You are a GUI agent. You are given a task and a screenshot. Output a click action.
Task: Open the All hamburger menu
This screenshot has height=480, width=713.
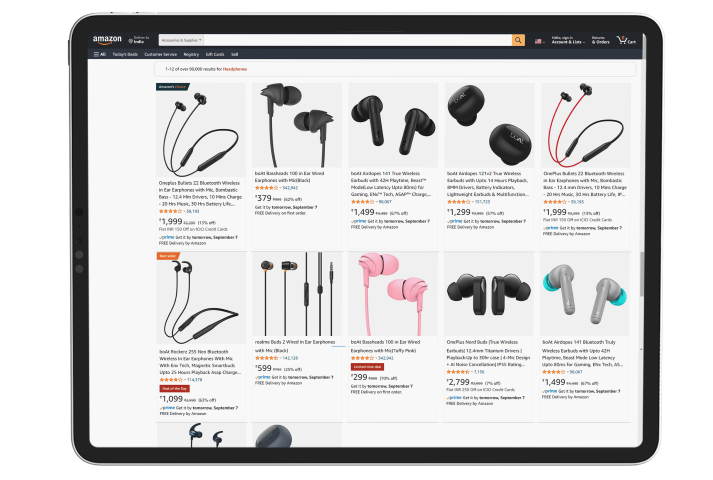100,55
